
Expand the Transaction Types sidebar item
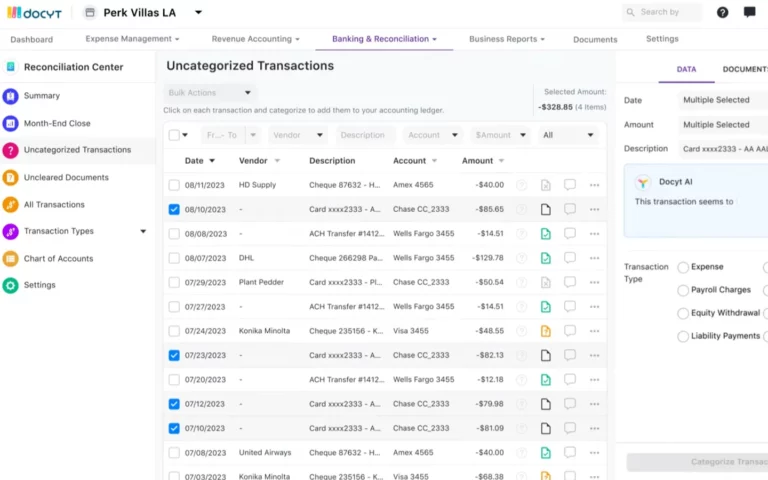[143, 231]
